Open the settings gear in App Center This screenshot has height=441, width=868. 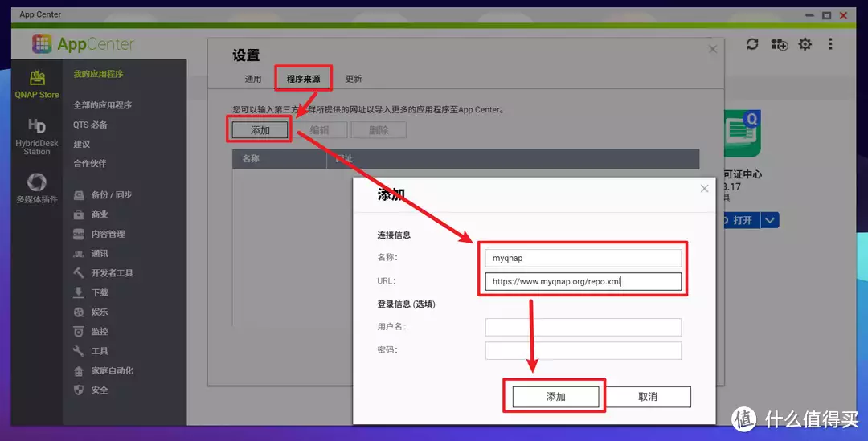pos(805,44)
